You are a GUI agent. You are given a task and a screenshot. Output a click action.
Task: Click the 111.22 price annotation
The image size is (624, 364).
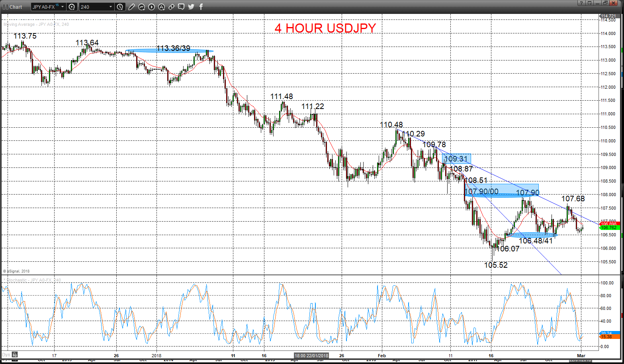[313, 106]
